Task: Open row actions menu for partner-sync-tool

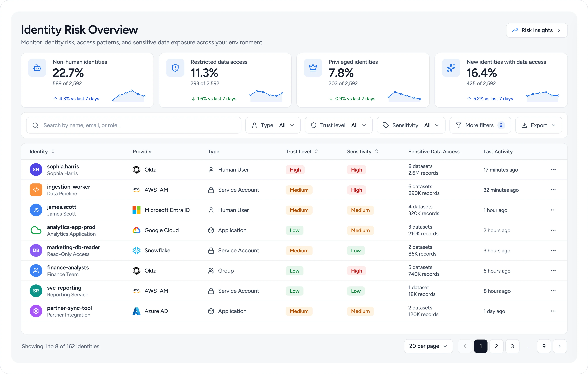Action: click(x=553, y=311)
